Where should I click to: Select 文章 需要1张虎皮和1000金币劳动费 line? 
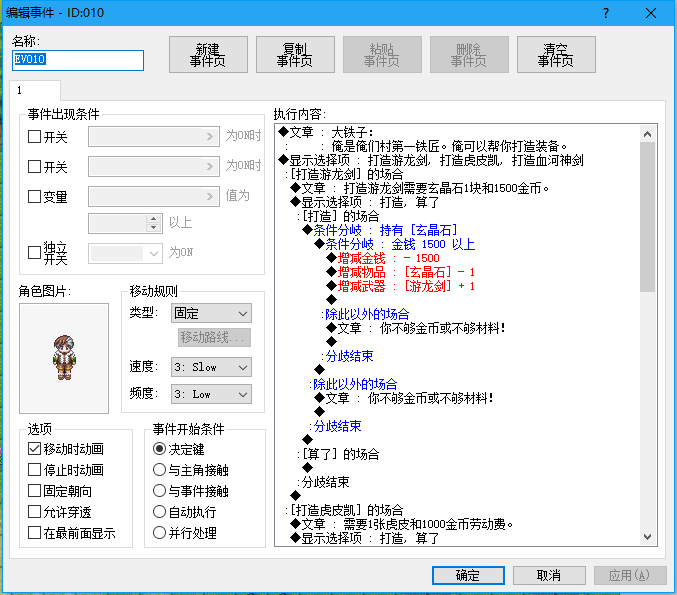[x=402, y=524]
